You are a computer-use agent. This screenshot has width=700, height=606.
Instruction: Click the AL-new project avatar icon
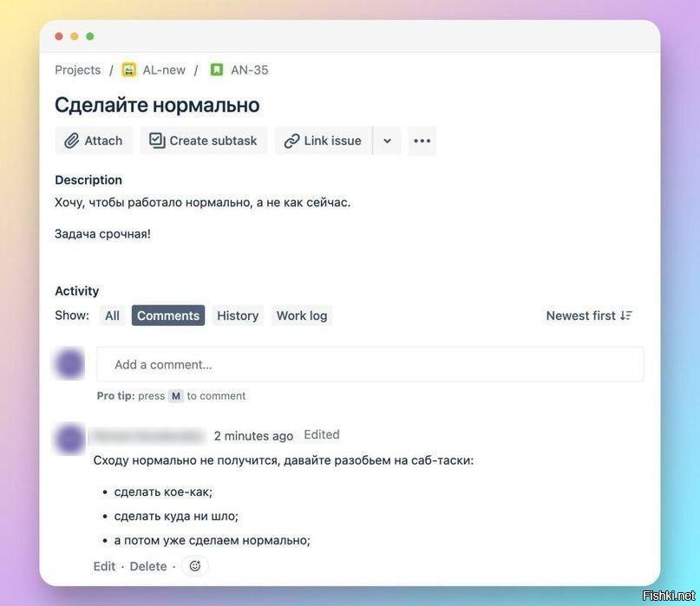[129, 69]
